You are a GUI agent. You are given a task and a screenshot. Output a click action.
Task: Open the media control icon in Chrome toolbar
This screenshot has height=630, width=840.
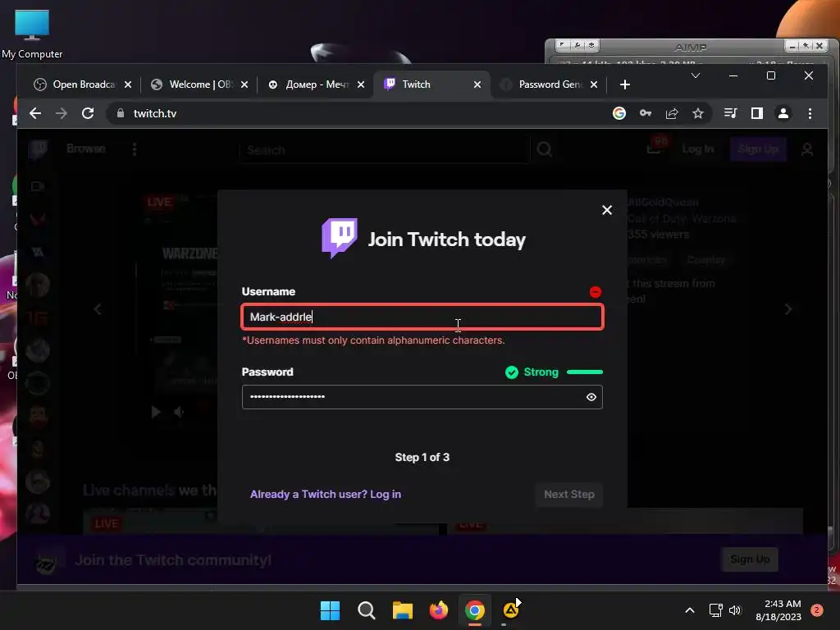coord(730,113)
